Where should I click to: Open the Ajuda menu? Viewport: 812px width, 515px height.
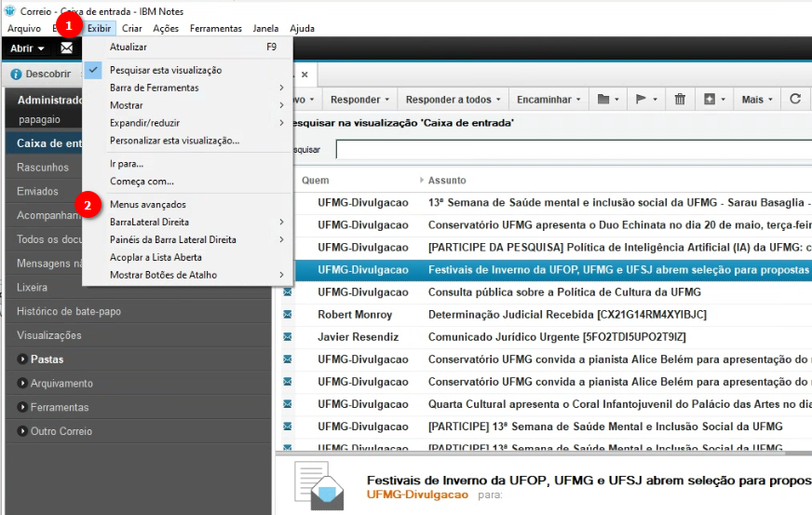(302, 29)
